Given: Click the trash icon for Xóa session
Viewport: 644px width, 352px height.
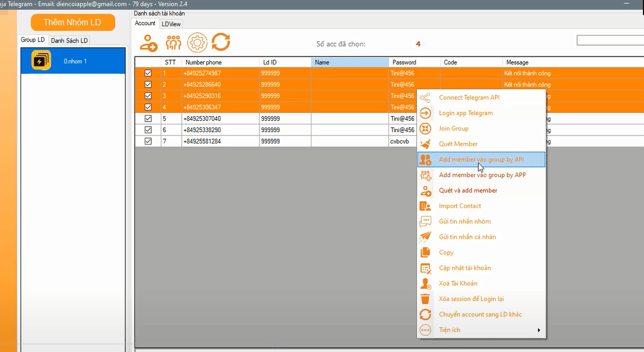Looking at the screenshot, I should 425,299.
